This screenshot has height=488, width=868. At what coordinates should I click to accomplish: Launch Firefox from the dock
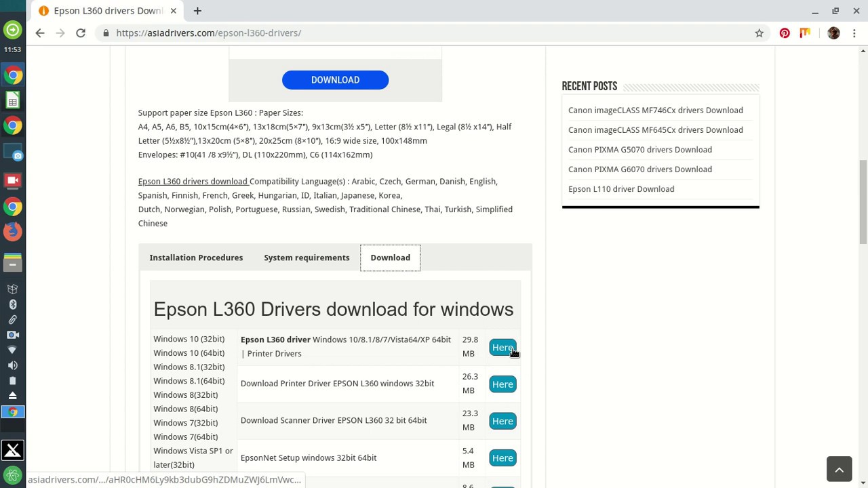tap(13, 232)
